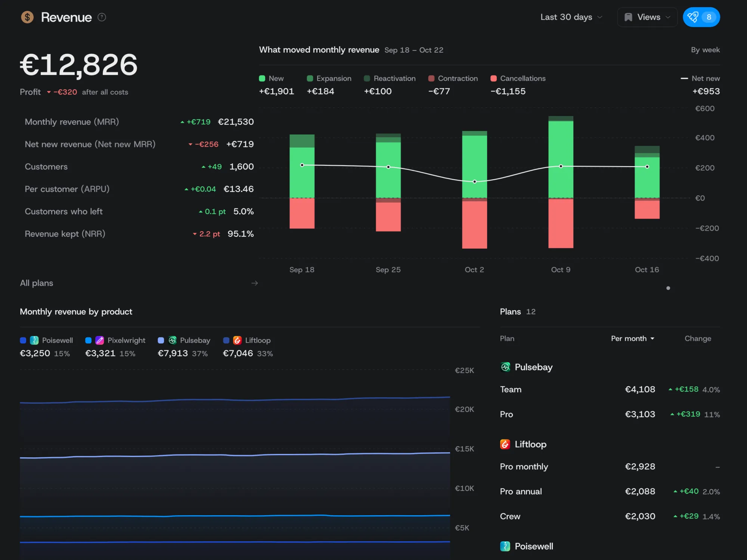Image resolution: width=747 pixels, height=560 pixels.
Task: Toggle the Net new line legend
Action: pos(700,78)
